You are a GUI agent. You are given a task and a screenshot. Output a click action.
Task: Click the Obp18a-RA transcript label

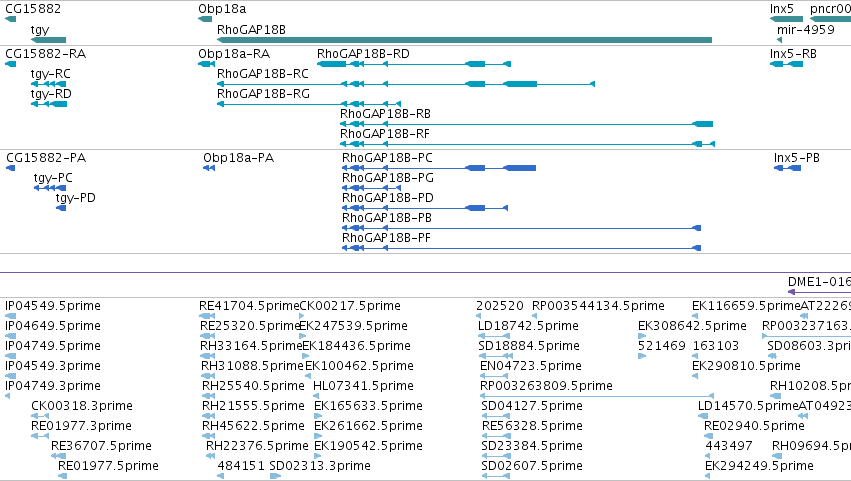pos(234,54)
